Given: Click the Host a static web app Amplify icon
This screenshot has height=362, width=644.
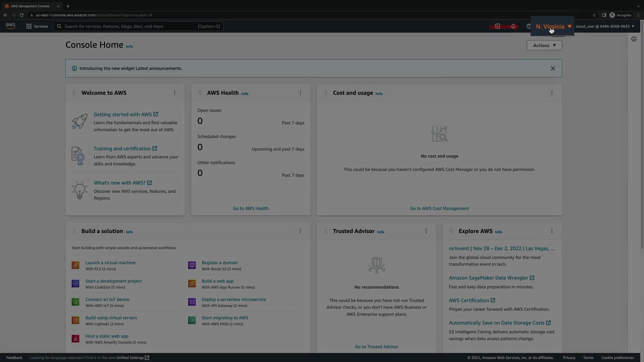Looking at the screenshot, I should pos(75,339).
